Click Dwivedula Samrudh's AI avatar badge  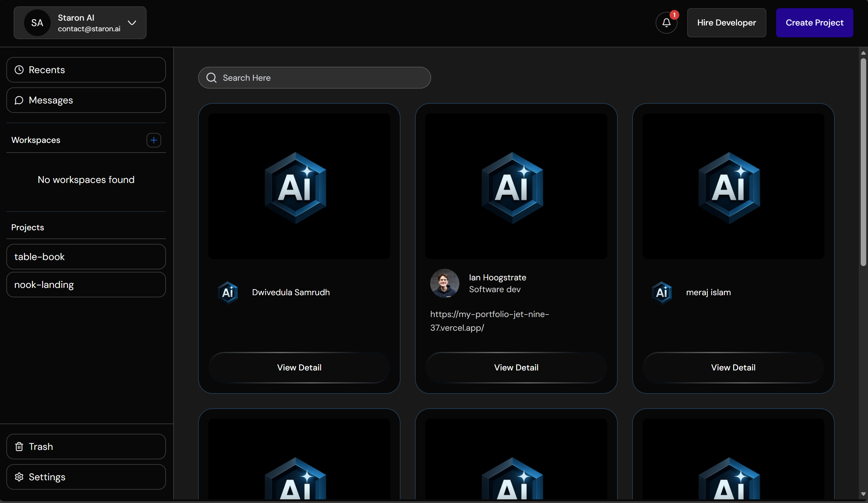[x=228, y=292]
